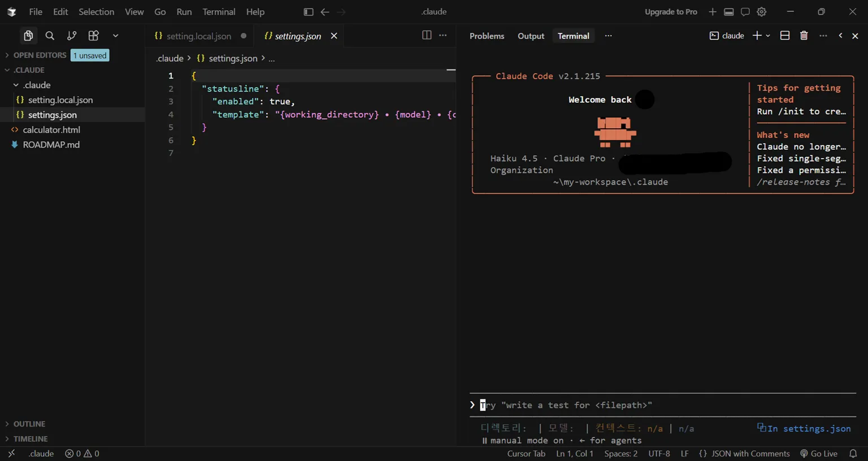This screenshot has height=461, width=868.
Task: Open the settings gear in title bar
Action: 762,12
